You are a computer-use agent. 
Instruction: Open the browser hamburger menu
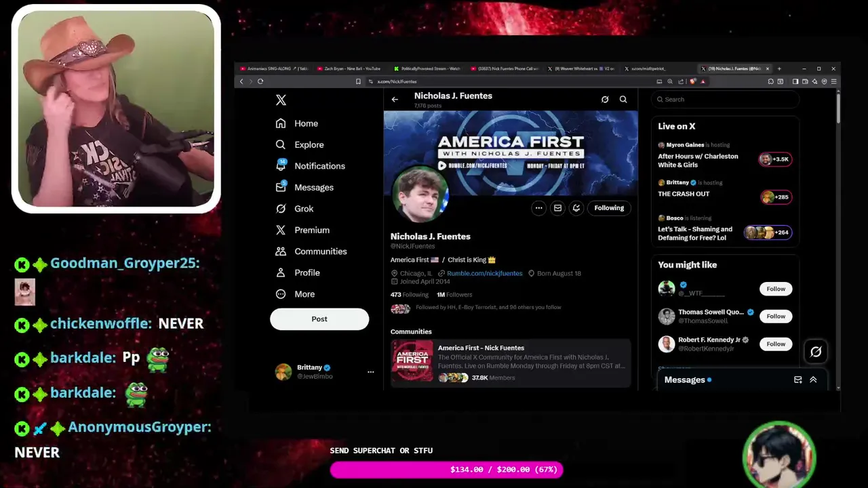click(x=833, y=81)
